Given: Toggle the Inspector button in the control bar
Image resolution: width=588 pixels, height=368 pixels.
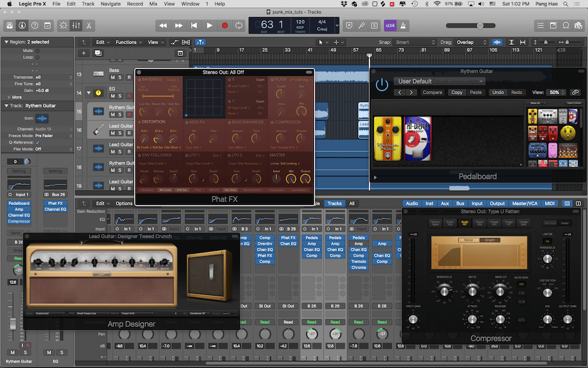Looking at the screenshot, I should pyautogui.click(x=22, y=25).
